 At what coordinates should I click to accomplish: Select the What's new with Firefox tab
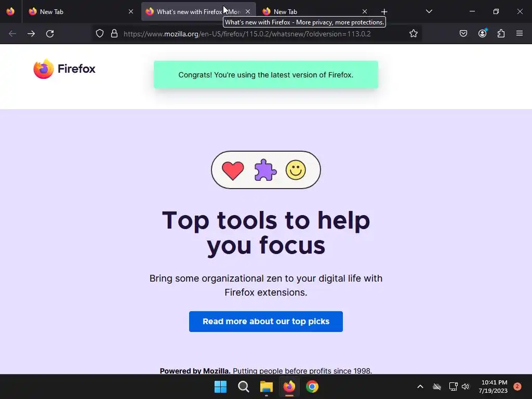coord(198,11)
